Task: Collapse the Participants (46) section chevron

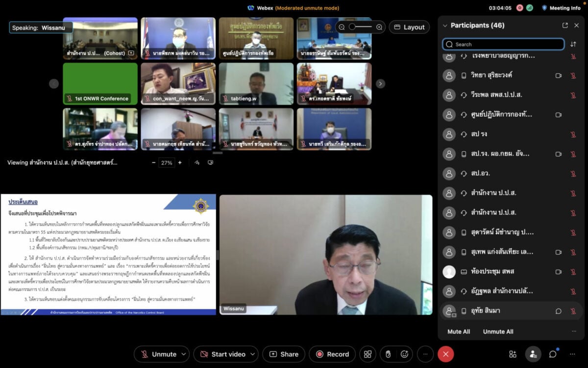Action: coord(445,26)
